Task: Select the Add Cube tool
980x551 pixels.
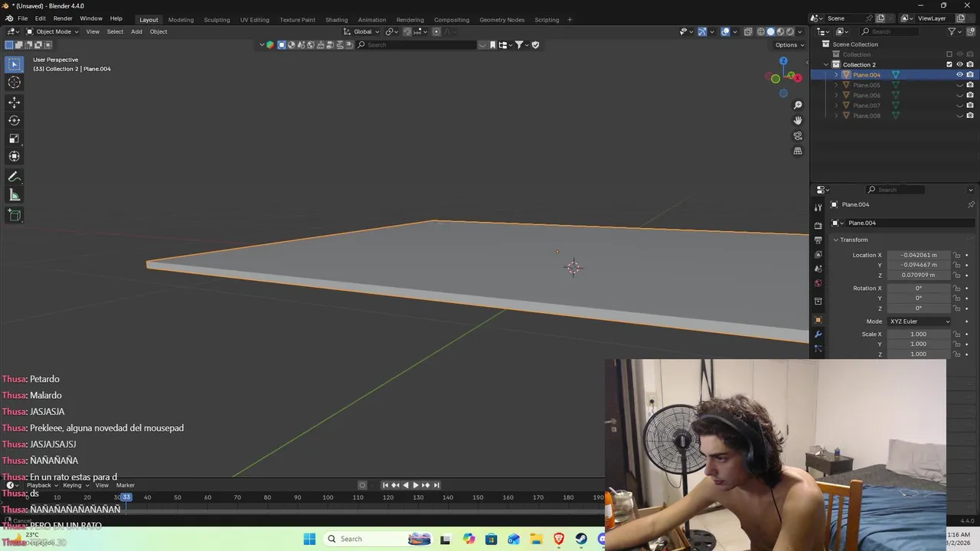Action: pos(14,215)
